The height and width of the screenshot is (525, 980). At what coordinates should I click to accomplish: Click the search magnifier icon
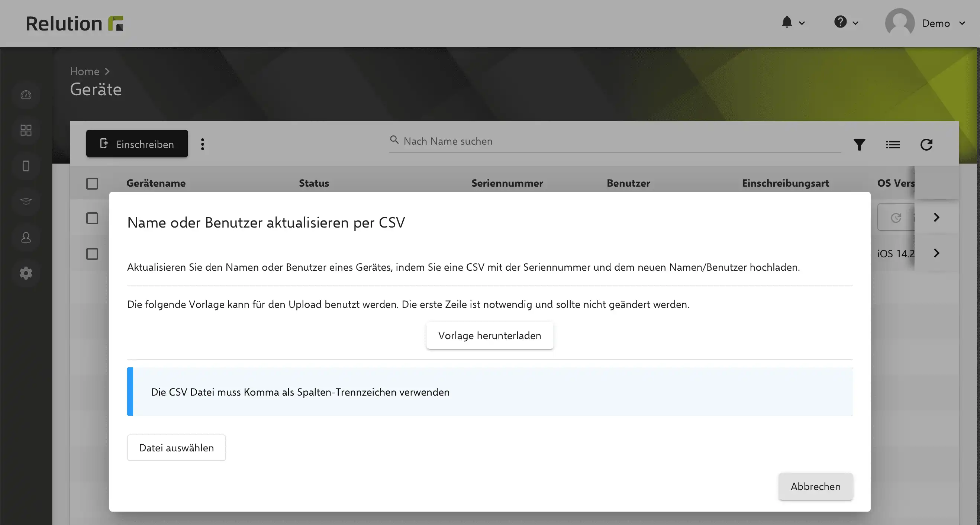394,140
